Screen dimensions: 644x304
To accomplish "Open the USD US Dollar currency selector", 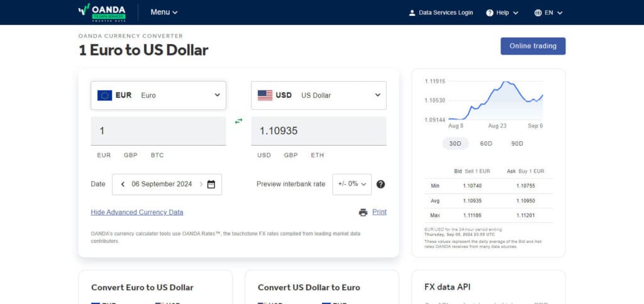I will click(319, 95).
